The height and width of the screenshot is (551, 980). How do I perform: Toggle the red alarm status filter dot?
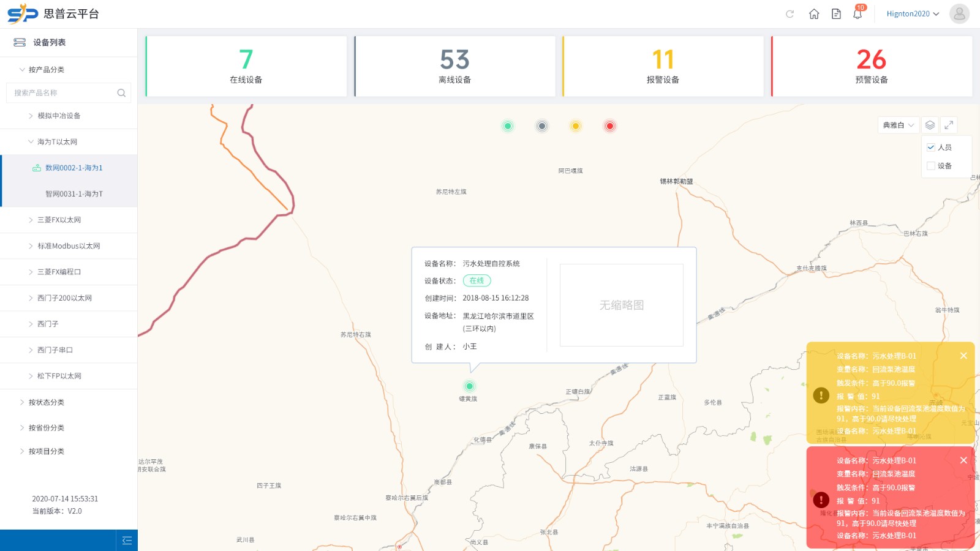609,126
